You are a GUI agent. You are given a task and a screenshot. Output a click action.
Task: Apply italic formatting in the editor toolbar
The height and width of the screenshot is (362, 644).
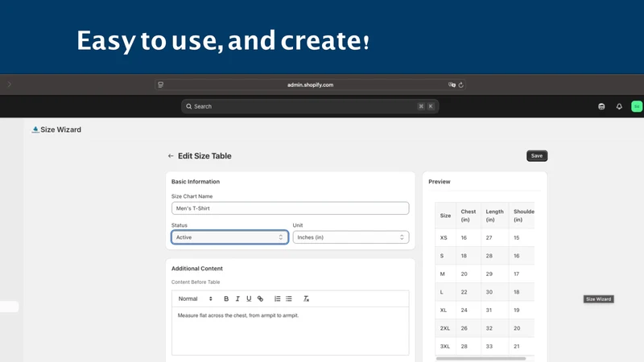coord(237,298)
